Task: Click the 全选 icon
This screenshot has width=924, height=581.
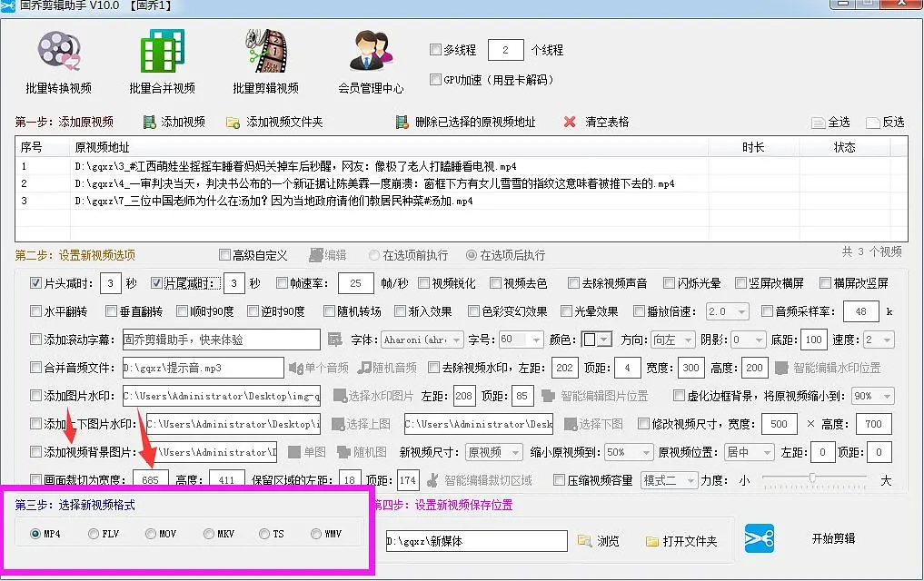Action: pyautogui.click(x=818, y=123)
